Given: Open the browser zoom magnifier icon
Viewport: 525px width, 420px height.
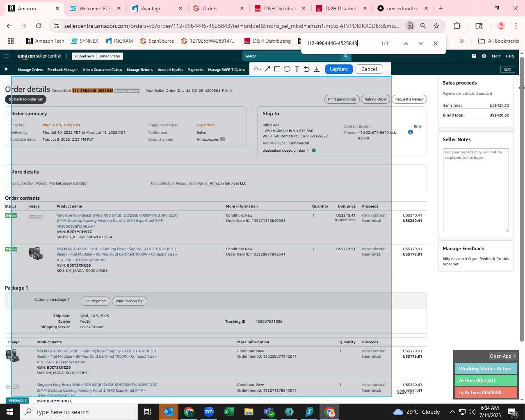Looking at the screenshot, I should click(423, 26).
